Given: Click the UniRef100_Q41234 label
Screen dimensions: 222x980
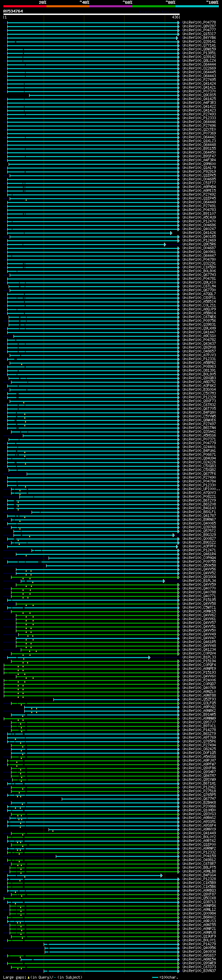Looking at the screenshot, I should 199,649.
